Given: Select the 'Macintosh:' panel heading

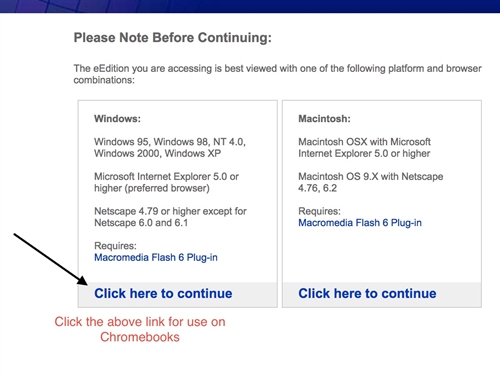Looking at the screenshot, I should tap(324, 119).
